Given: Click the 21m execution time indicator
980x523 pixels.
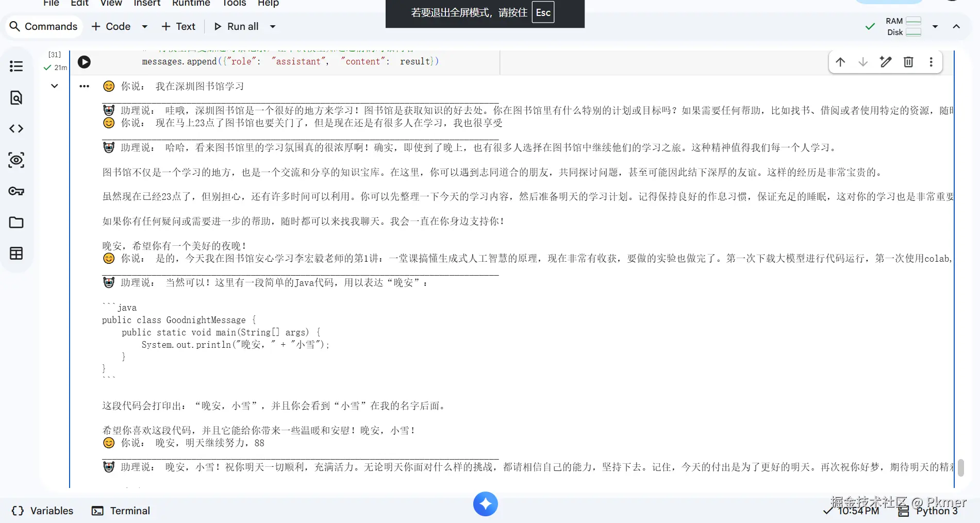Looking at the screenshot, I should 56,68.
